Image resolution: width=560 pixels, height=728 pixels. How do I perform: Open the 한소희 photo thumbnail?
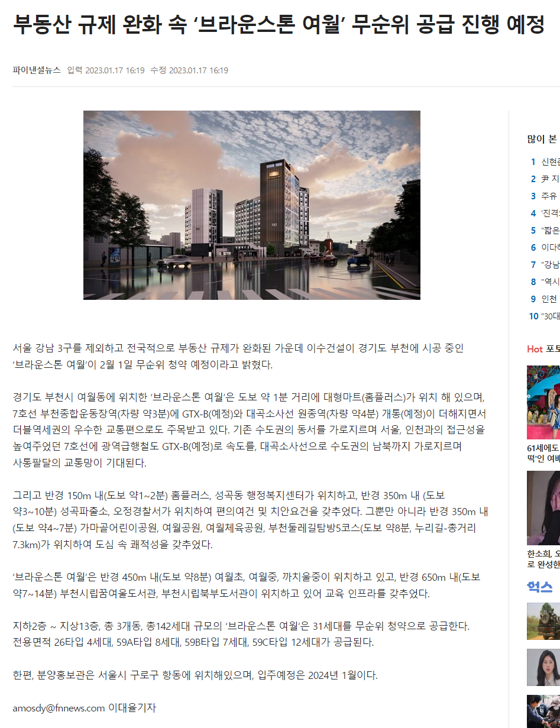(x=543, y=507)
